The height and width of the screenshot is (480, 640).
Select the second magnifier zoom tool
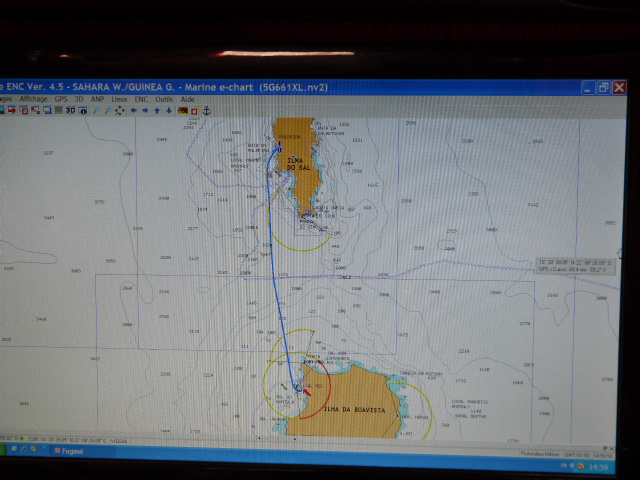(108, 110)
